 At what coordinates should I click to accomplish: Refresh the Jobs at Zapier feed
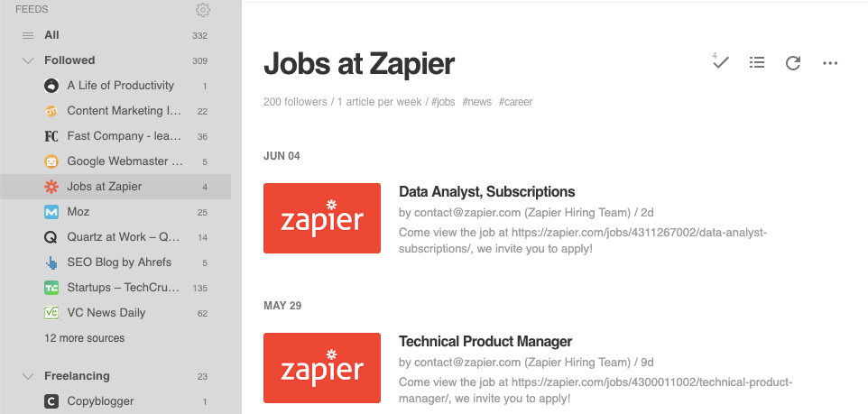point(793,62)
